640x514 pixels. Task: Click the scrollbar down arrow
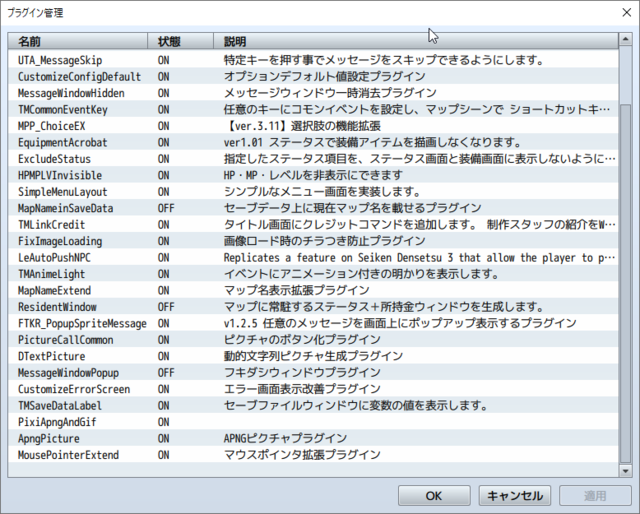[x=625, y=471]
